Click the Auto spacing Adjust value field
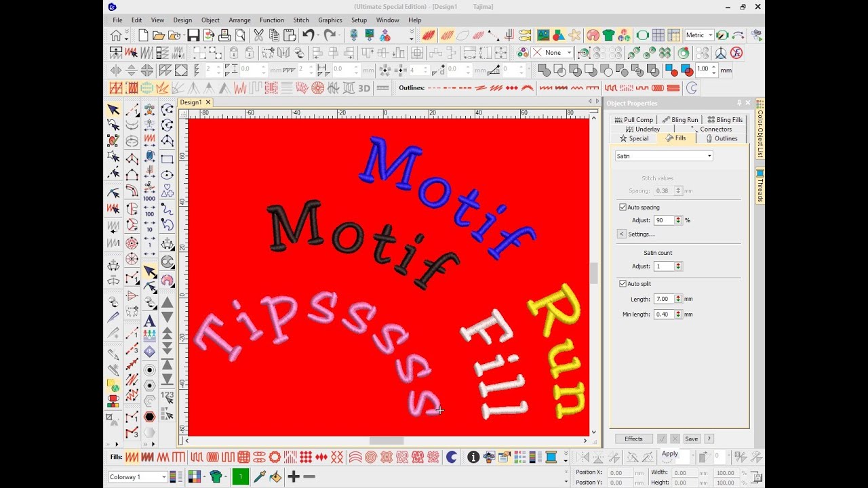The image size is (868, 488). pyautogui.click(x=663, y=220)
